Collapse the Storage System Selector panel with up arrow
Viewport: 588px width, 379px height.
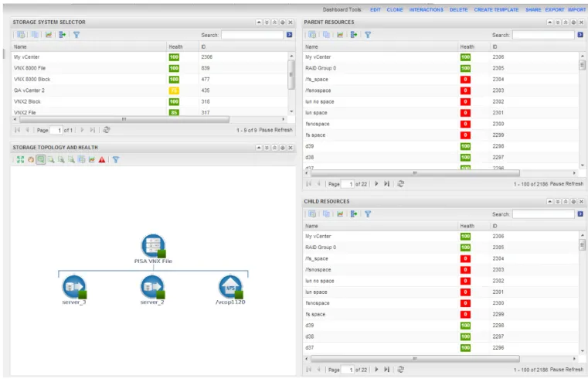coord(259,22)
